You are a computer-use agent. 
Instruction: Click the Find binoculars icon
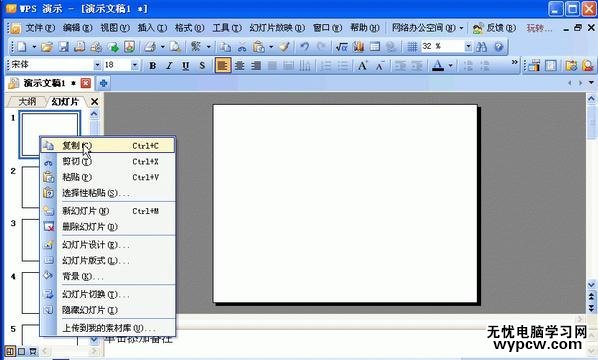point(482,47)
